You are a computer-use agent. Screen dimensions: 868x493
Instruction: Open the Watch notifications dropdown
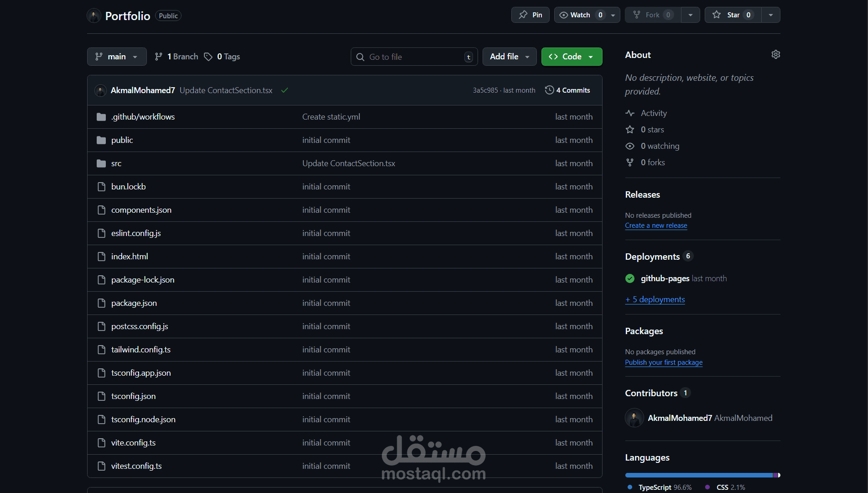coord(587,15)
